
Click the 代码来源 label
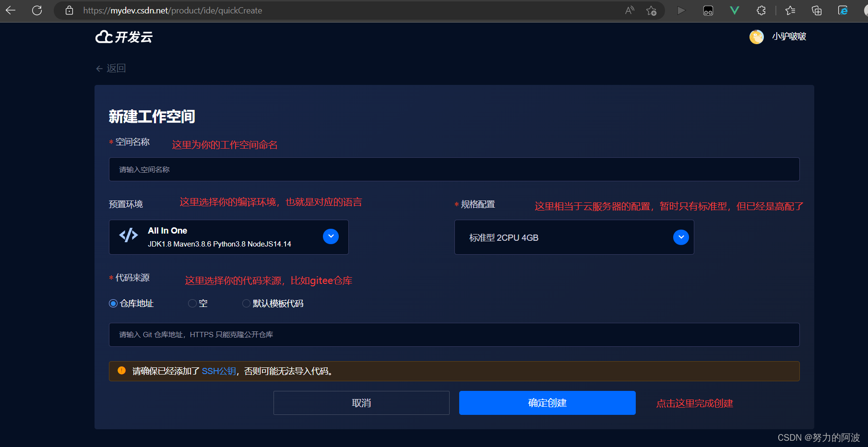click(133, 278)
